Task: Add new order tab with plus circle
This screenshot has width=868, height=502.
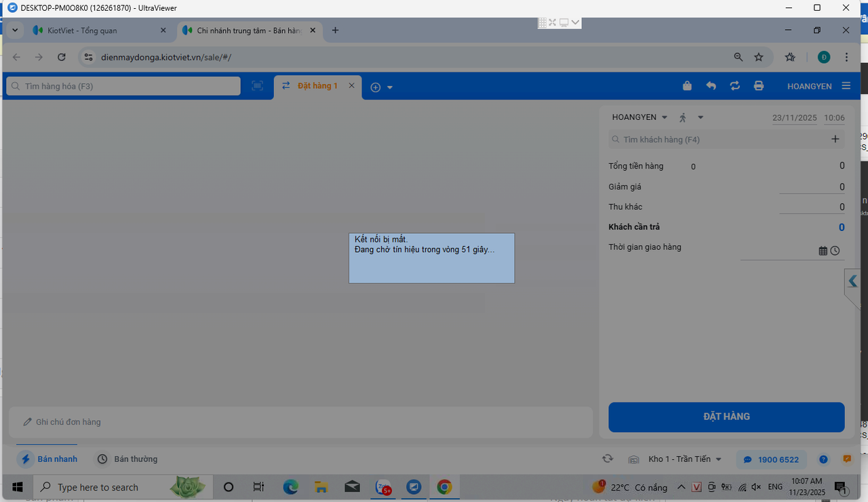Action: pyautogui.click(x=376, y=87)
